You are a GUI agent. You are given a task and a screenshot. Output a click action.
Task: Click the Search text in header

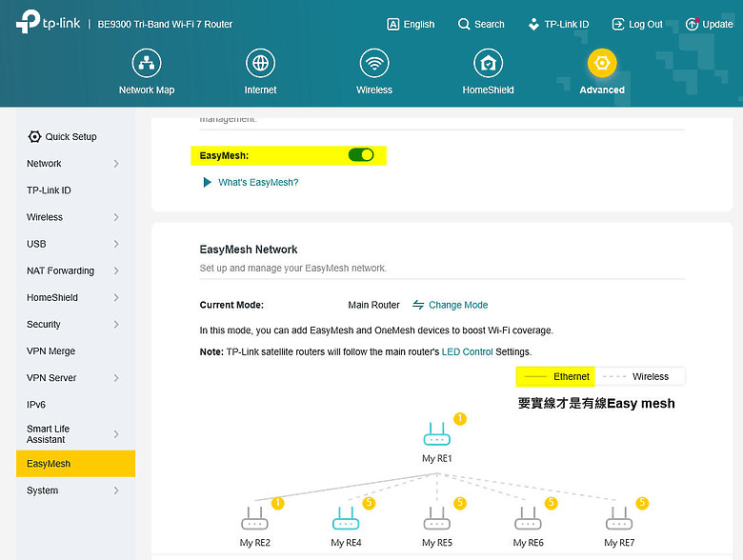pos(490,24)
